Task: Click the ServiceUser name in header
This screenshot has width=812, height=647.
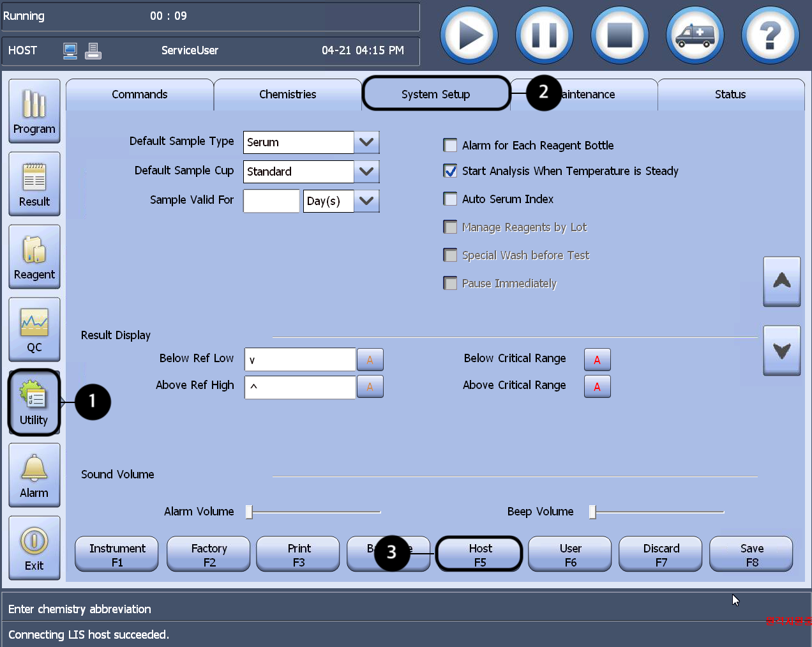Action: click(190, 50)
